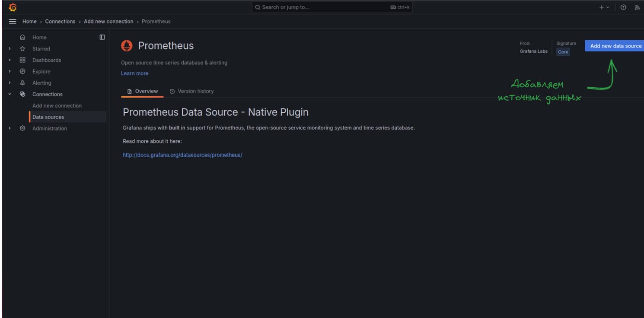This screenshot has width=644, height=318.
Task: Dock the sidebar with the panel icon
Action: (102, 37)
